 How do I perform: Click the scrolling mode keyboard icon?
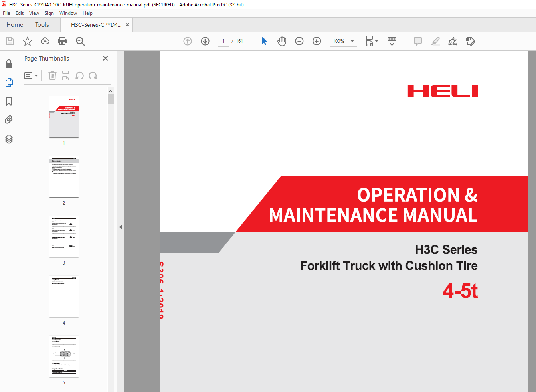point(392,41)
